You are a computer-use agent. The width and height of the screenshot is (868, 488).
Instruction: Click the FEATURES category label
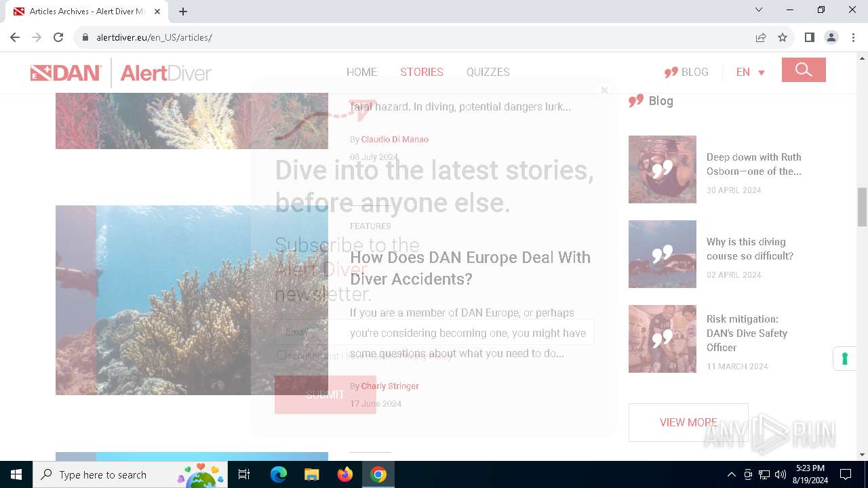[370, 226]
